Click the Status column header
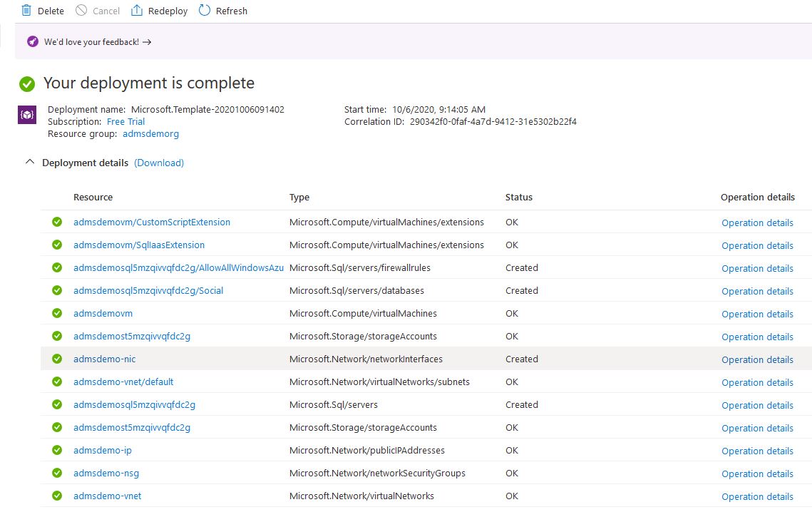The image size is (812, 522). point(519,198)
